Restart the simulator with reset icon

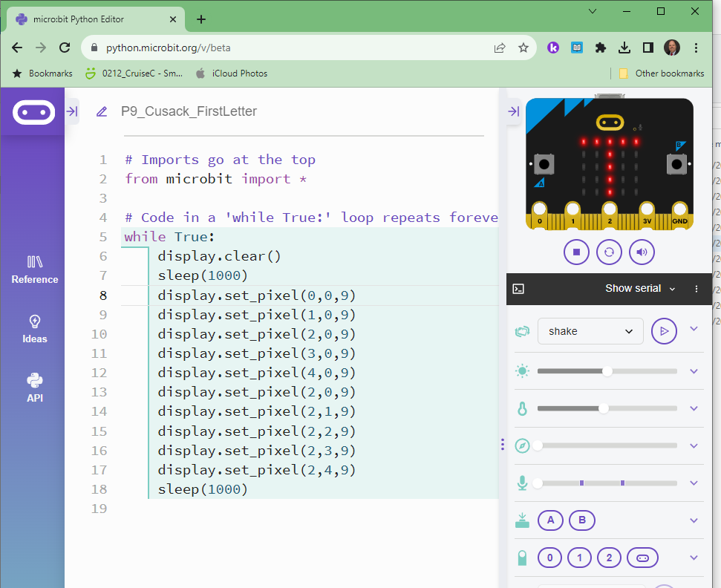click(x=609, y=252)
